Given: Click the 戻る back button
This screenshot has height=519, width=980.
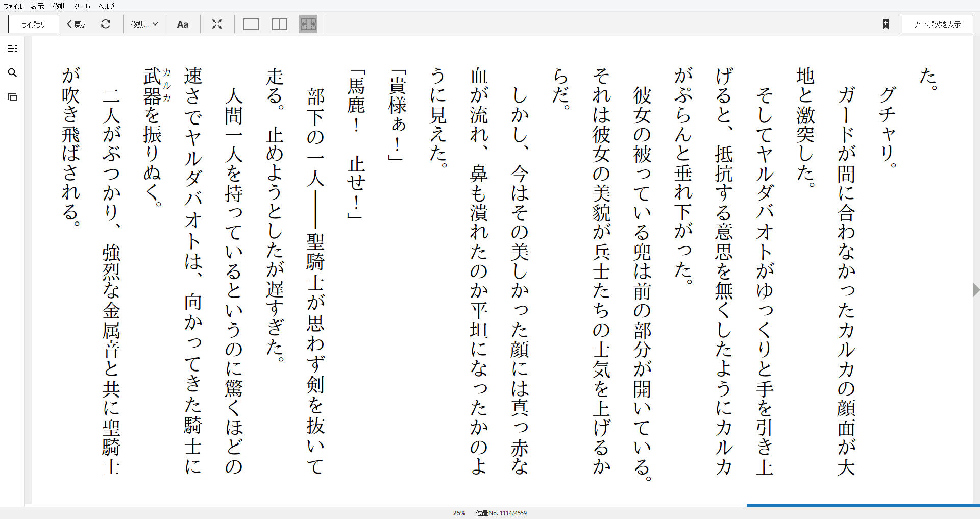Looking at the screenshot, I should [77, 24].
